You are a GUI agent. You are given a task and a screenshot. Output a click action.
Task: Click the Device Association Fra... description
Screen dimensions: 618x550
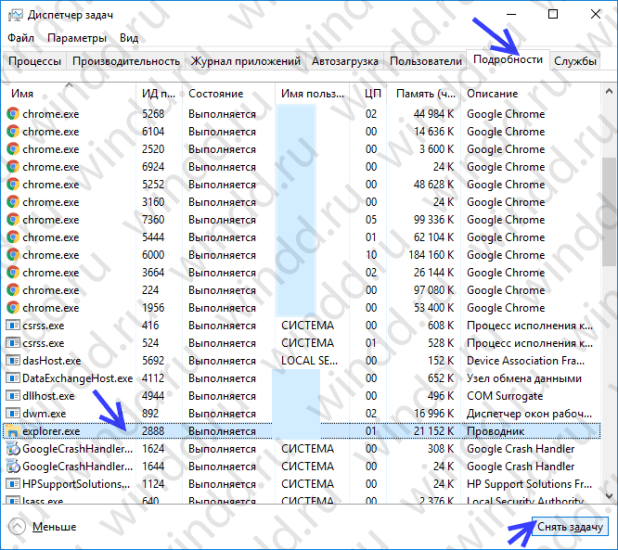click(526, 361)
